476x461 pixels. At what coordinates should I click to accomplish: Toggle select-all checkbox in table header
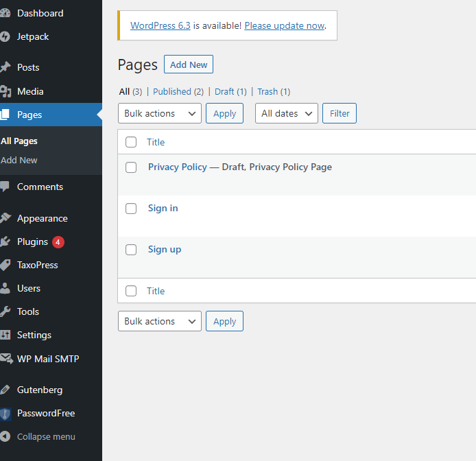131,142
